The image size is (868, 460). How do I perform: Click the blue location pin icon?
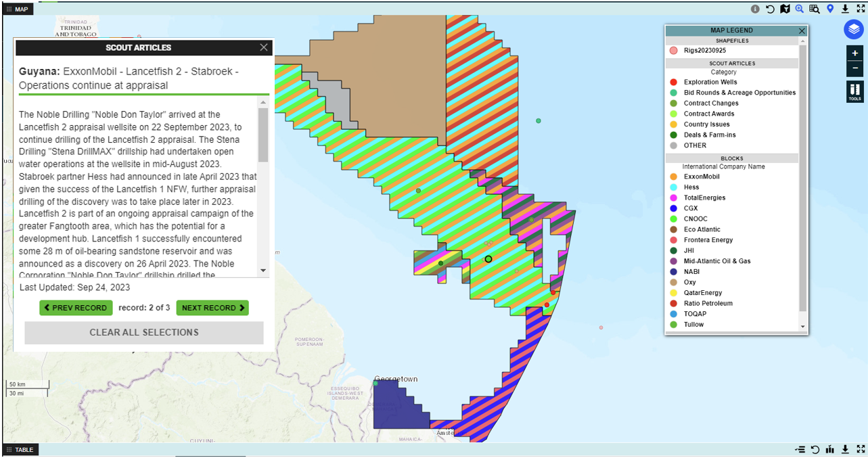click(830, 9)
